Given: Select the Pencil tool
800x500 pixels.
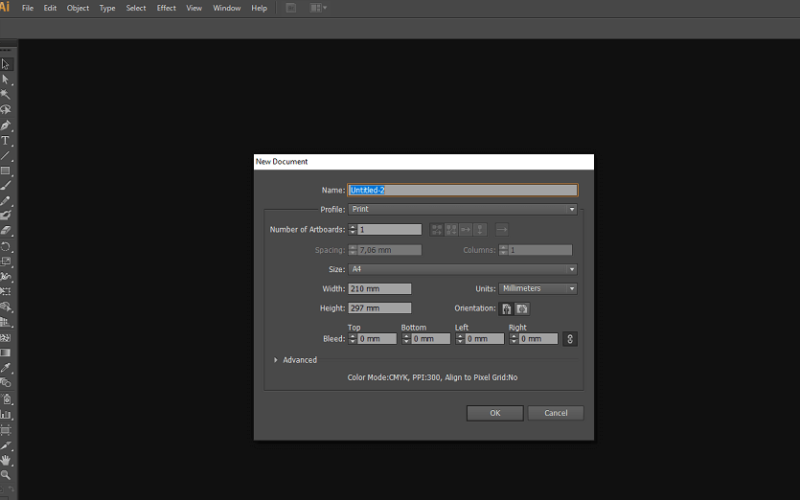Looking at the screenshot, I should point(6,201).
